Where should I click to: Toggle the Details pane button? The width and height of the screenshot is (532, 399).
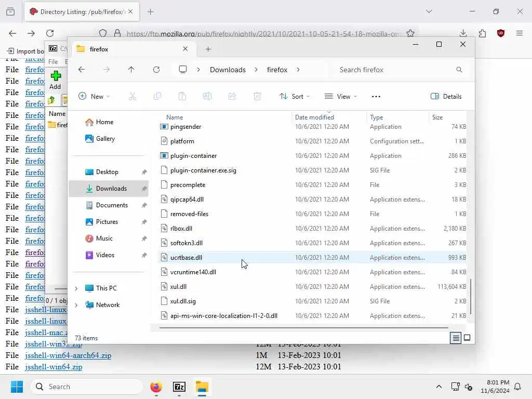click(x=446, y=96)
